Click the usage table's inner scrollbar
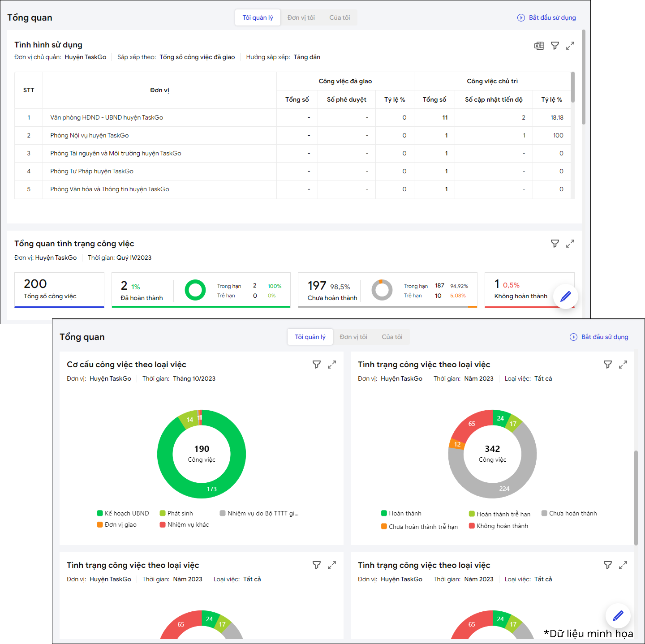 (x=573, y=87)
